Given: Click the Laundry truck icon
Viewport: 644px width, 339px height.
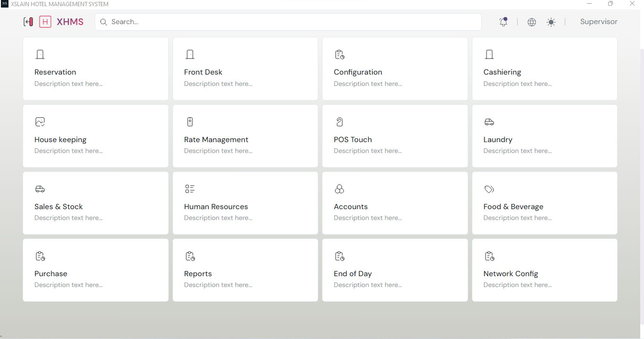Looking at the screenshot, I should (x=489, y=121).
